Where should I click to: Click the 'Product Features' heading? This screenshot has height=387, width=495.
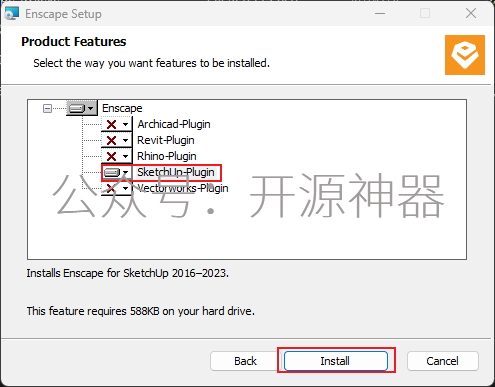tap(74, 42)
